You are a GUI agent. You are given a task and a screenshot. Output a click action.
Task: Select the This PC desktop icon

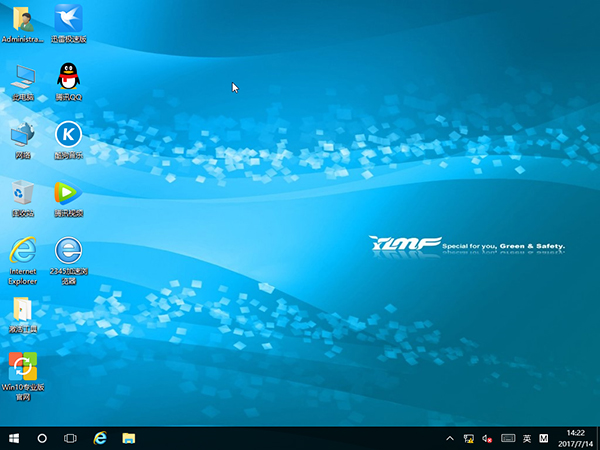[x=22, y=77]
